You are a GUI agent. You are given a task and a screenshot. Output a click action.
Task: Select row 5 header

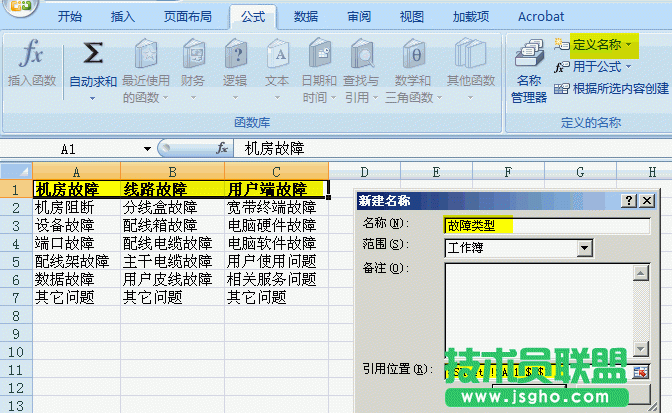16,261
